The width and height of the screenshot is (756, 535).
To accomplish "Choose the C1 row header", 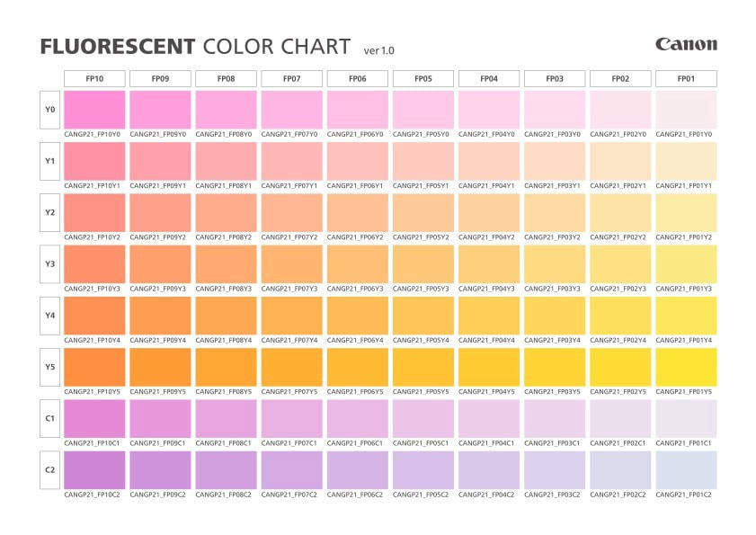I will click(x=50, y=418).
